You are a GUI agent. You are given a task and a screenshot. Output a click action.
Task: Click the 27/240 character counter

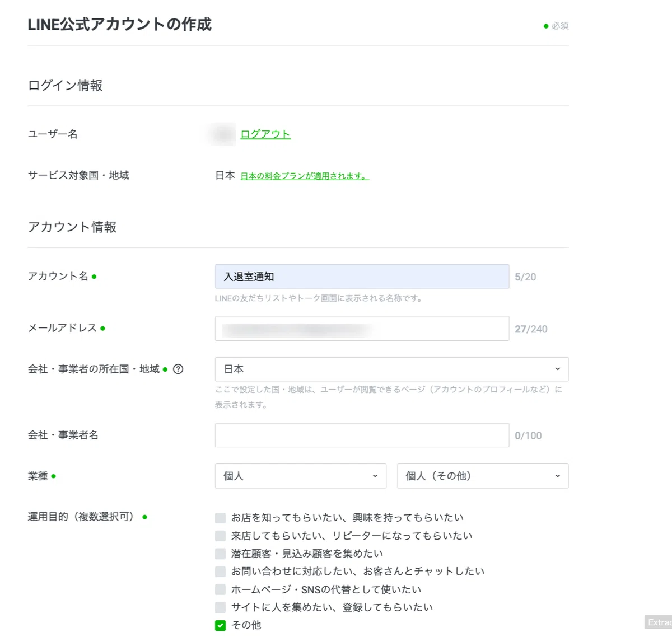pyautogui.click(x=531, y=329)
